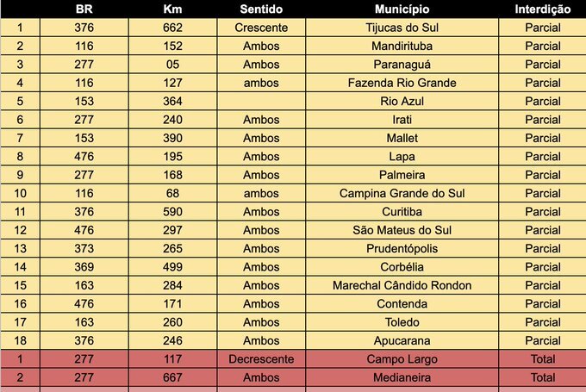Screen dimensions: 586x392
Task: Click the empty Sentido cell for Rio Azul
Action: tap(260, 101)
